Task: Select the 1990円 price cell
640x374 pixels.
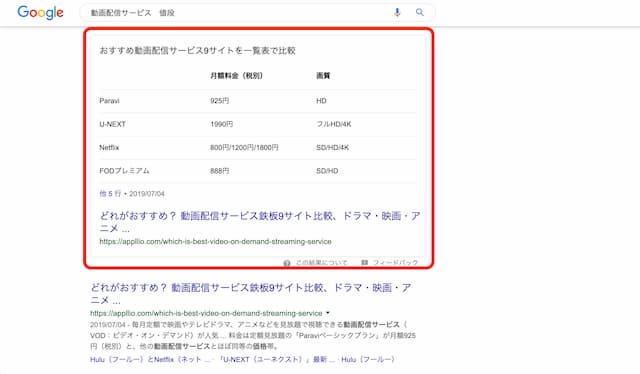Action: point(222,124)
